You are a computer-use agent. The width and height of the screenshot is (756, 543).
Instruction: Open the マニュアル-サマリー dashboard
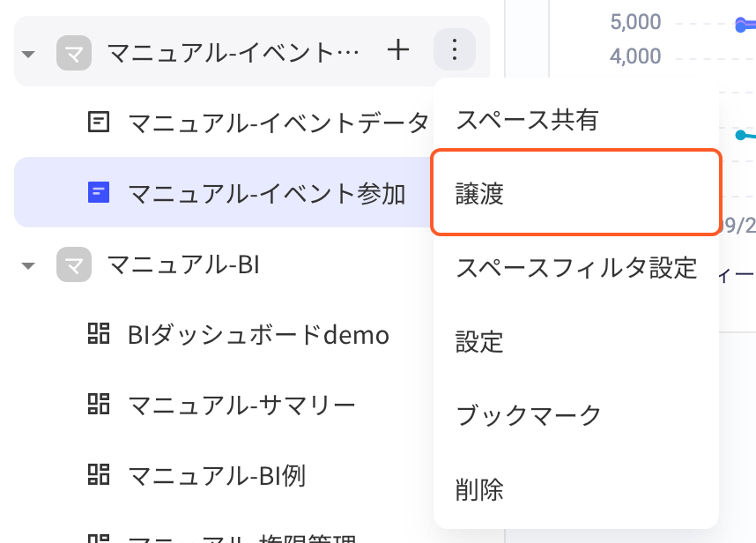tap(241, 405)
